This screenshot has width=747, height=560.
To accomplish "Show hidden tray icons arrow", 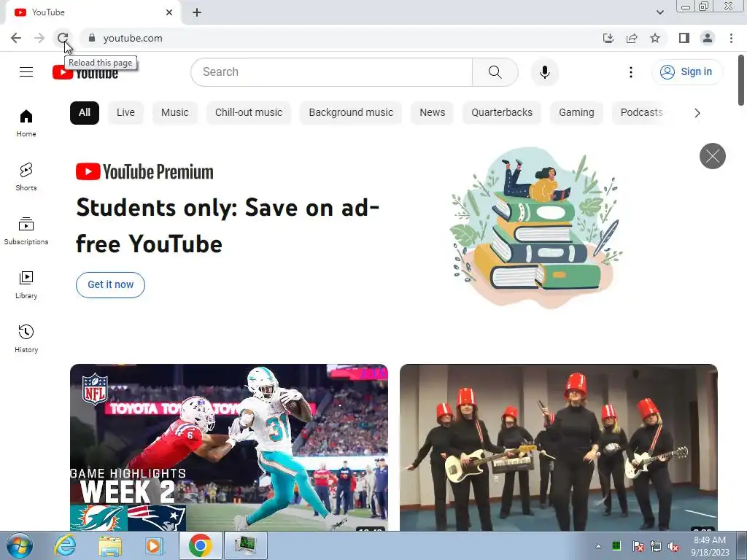I will click(x=598, y=547).
